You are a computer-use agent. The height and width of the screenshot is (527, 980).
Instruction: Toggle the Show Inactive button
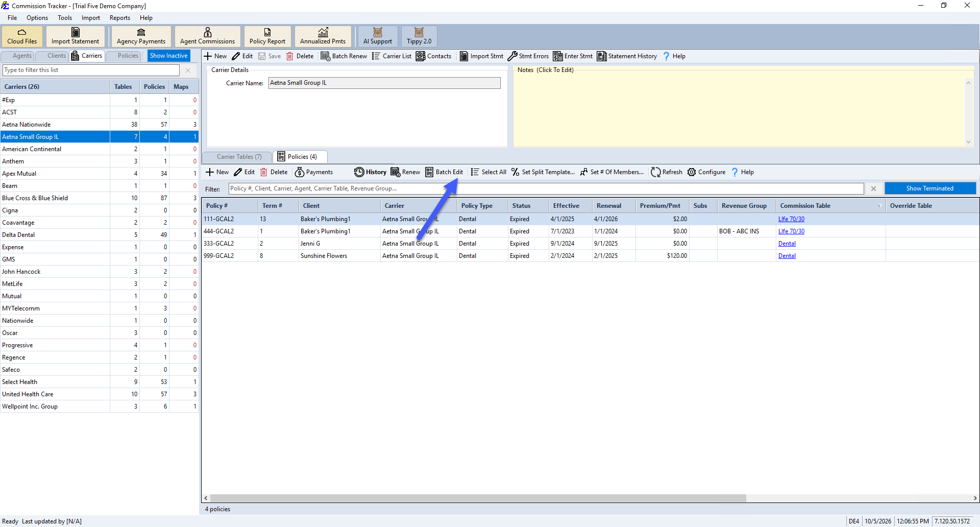[x=169, y=56]
